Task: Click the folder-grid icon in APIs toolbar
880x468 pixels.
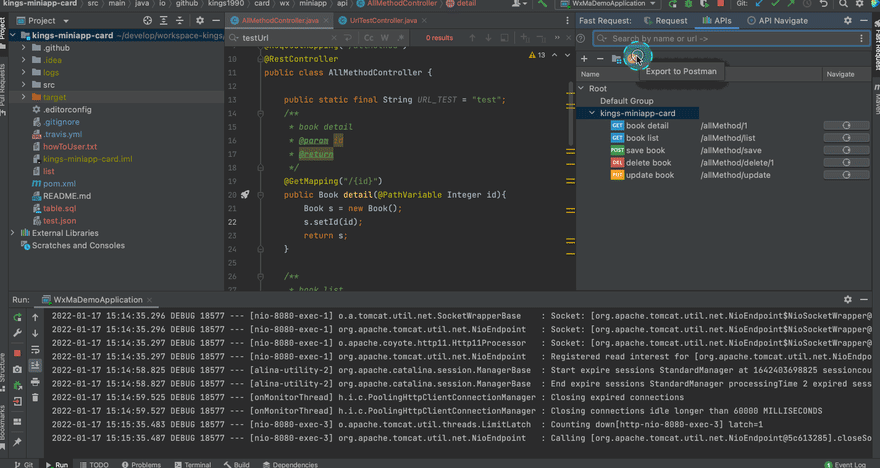Action: click(616, 58)
